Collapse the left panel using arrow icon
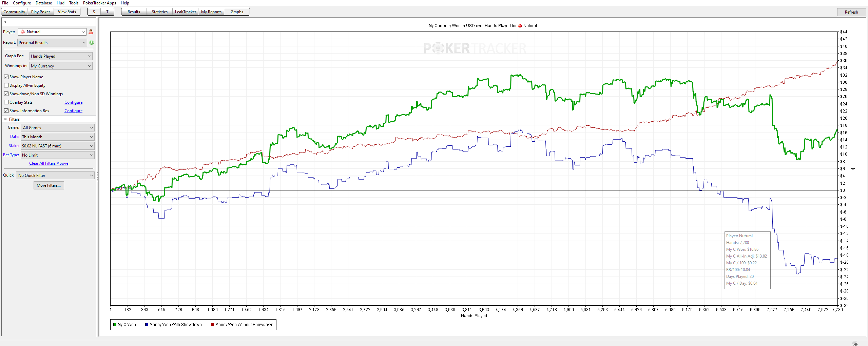The height and width of the screenshot is (346, 868). 5,22
